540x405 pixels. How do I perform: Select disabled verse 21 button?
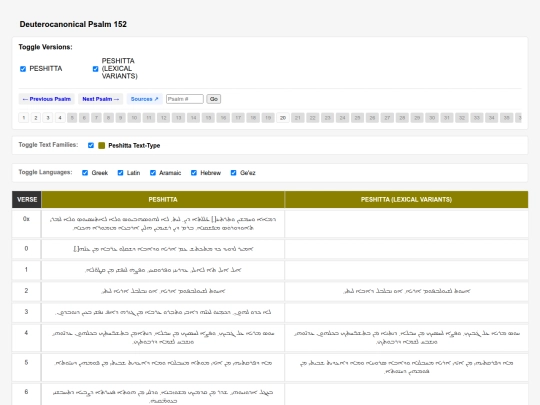coord(298,118)
